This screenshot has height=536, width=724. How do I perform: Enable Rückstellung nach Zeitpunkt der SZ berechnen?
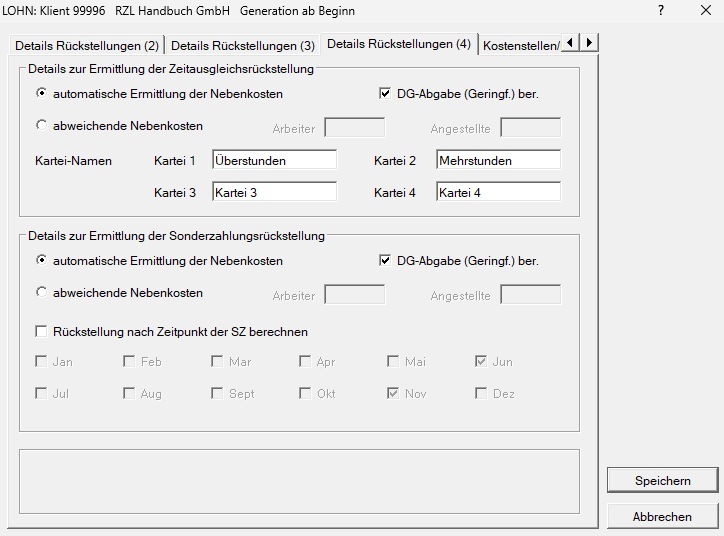(41, 332)
